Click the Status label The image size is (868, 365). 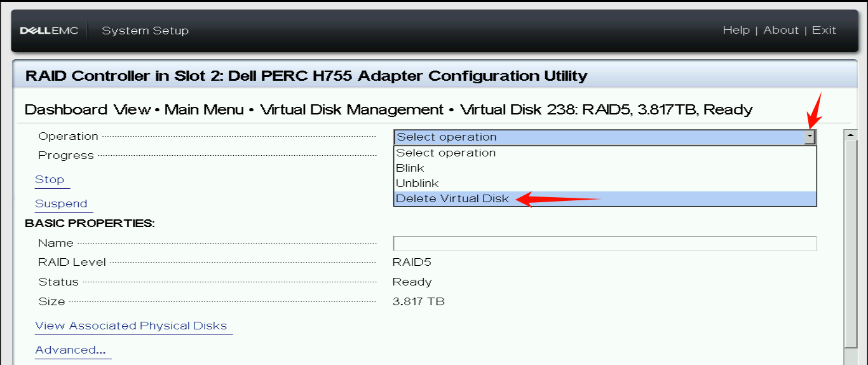point(58,282)
